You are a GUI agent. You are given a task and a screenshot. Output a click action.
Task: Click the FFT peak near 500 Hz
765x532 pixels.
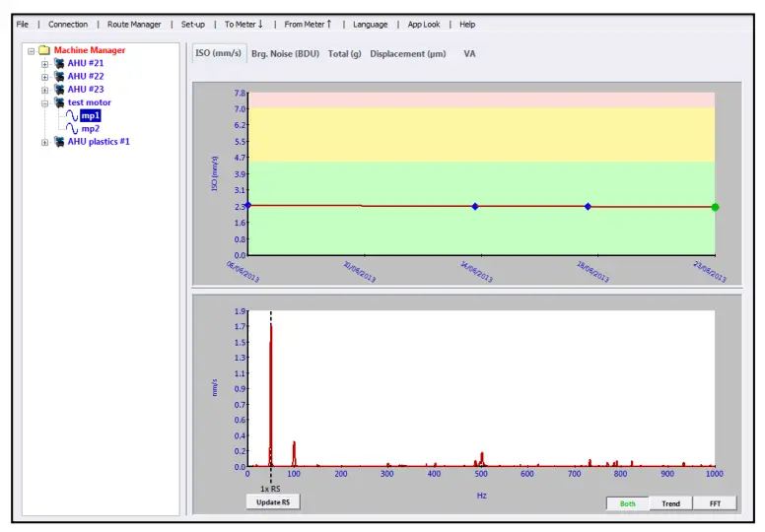[481, 459]
